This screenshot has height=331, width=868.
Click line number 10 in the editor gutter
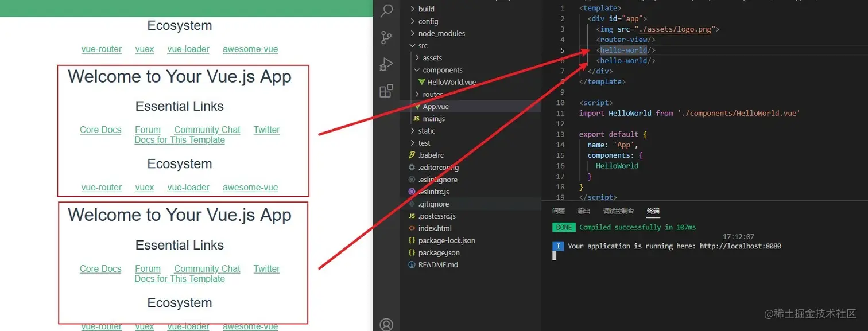[x=561, y=103]
